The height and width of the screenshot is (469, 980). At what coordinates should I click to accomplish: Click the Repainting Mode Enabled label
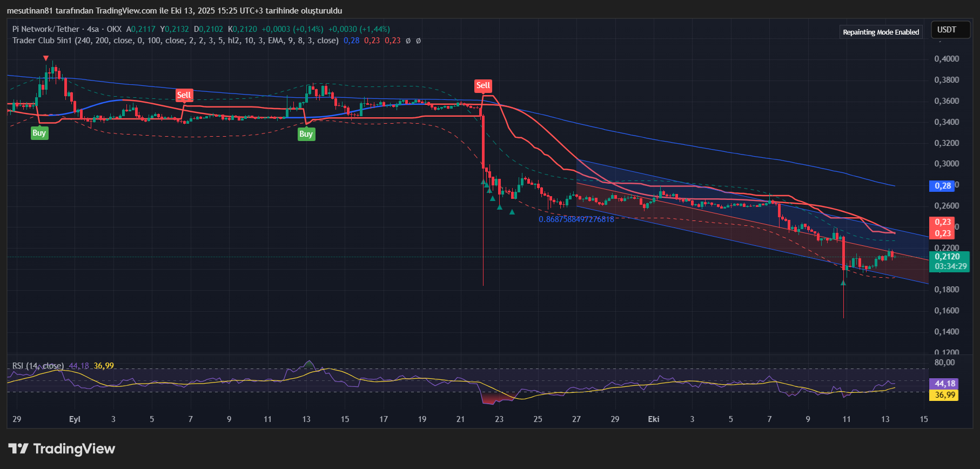(881, 32)
